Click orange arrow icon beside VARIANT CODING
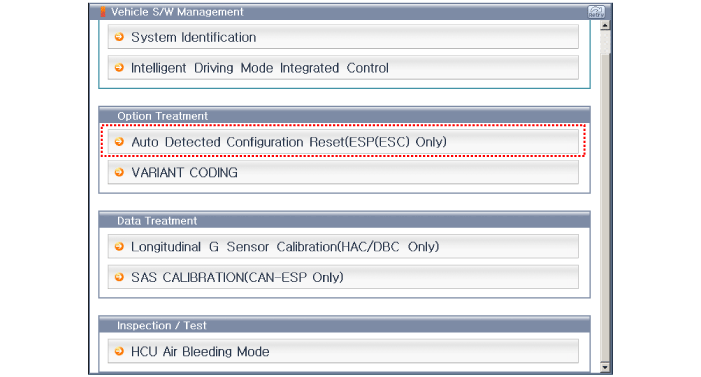 click(x=119, y=172)
